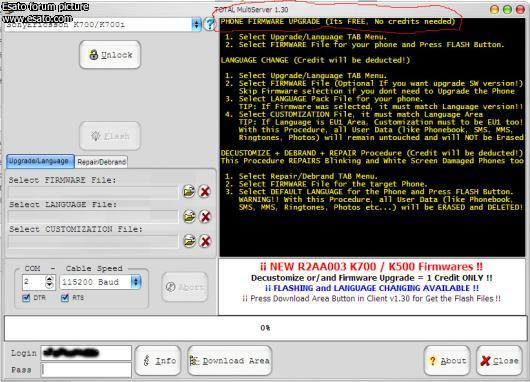Image resolution: width=530 pixels, height=382 pixels.
Task: Clear the FIRMWARE file with red X
Action: pyautogui.click(x=204, y=192)
